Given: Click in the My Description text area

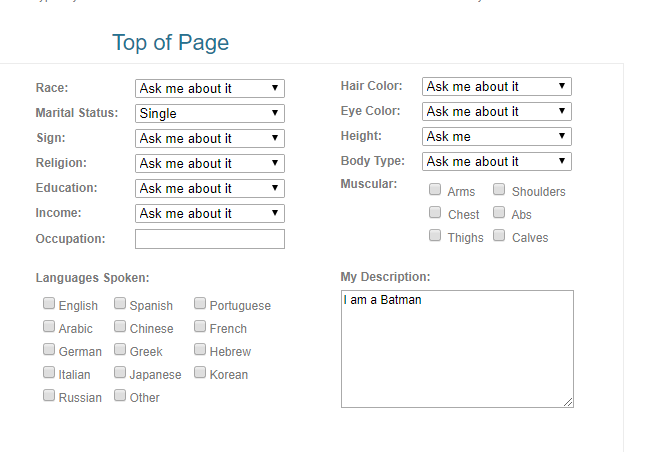Looking at the screenshot, I should click(x=457, y=349).
